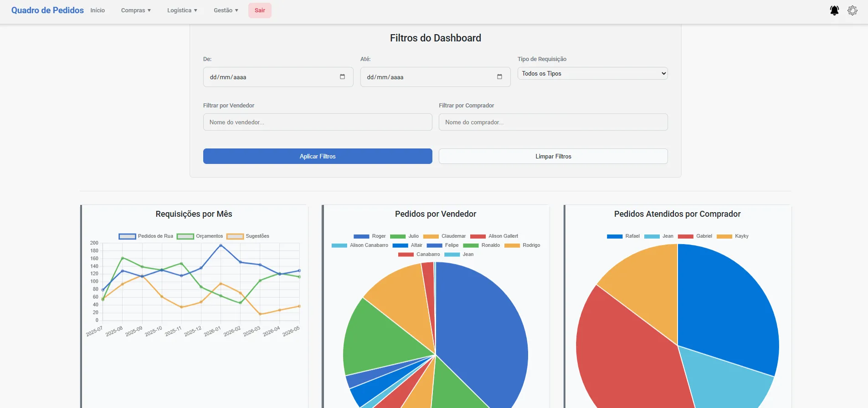This screenshot has height=408, width=868.
Task: Click the Pedidos por Vendedor chart title
Action: 436,214
